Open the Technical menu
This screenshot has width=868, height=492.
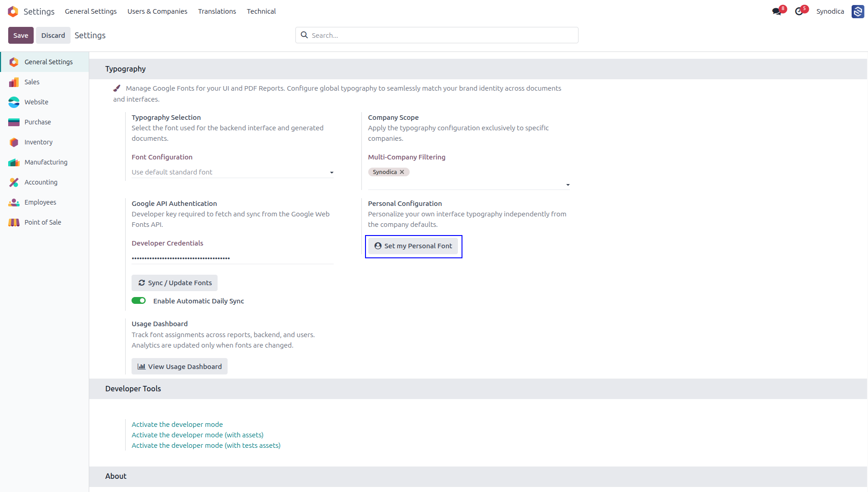[x=261, y=11]
